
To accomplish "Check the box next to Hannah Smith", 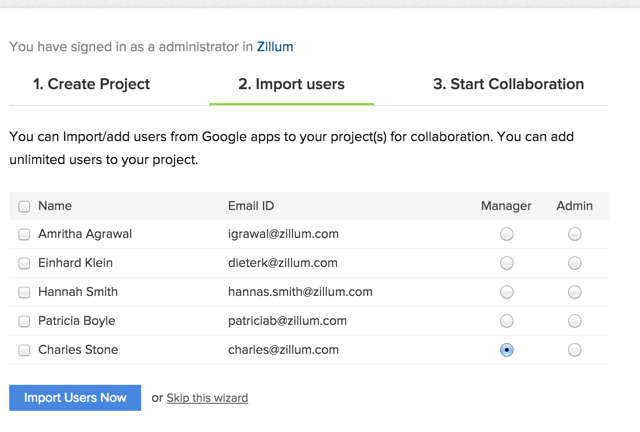I will 24,292.
